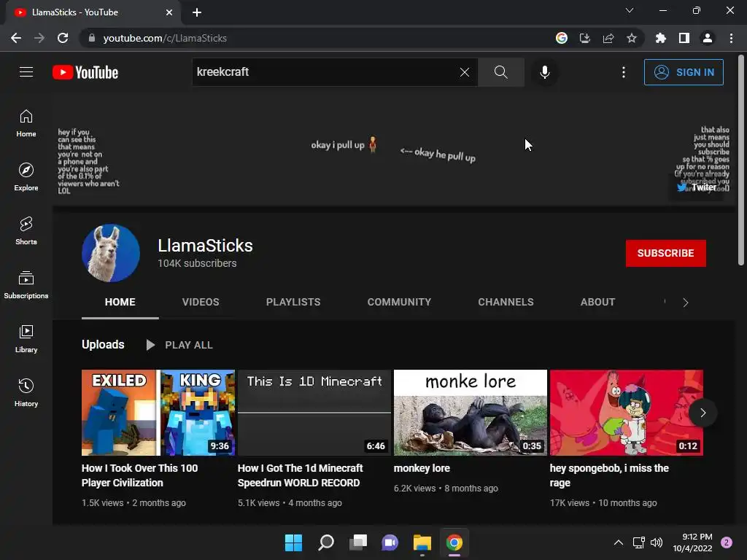Viewport: 747px width, 560px height.
Task: Switch to the CHANNELS tab
Action: pos(506,302)
